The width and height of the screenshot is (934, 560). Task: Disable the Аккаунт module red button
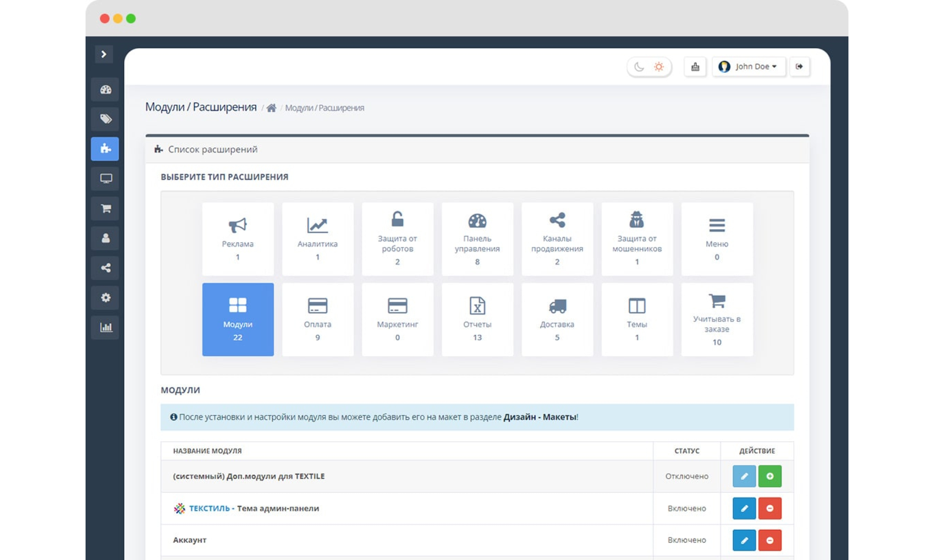point(769,540)
